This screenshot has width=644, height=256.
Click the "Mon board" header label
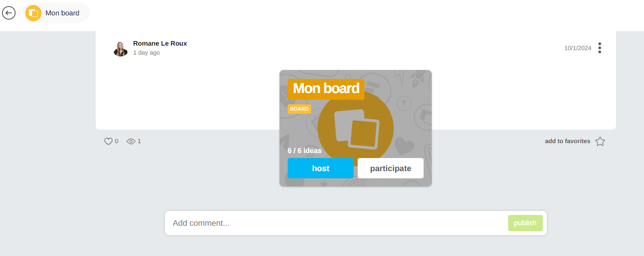tap(62, 13)
